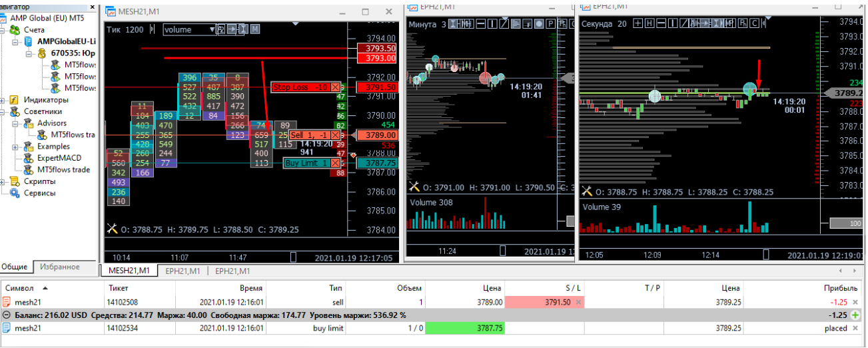Collapse the 670535 account node

[30, 53]
